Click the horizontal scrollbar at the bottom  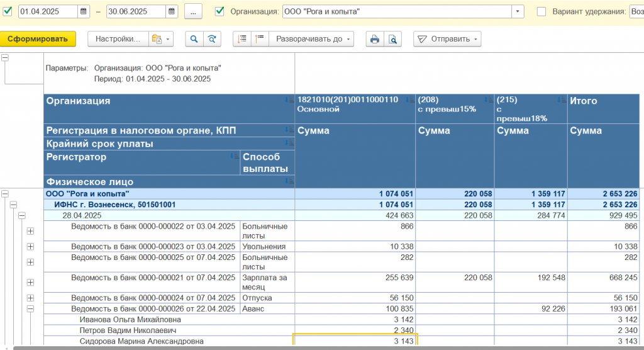click(x=314, y=347)
